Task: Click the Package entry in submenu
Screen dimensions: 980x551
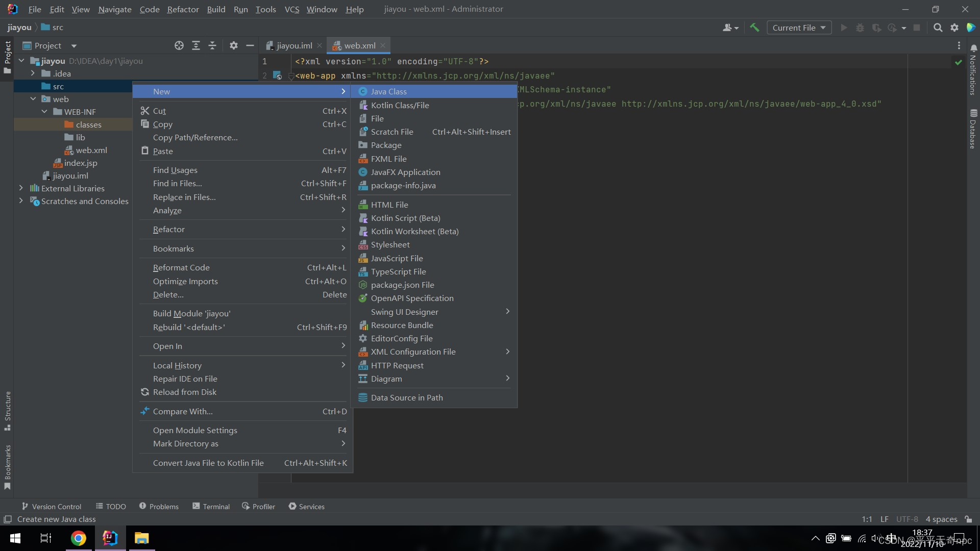Action: pyautogui.click(x=434, y=145)
